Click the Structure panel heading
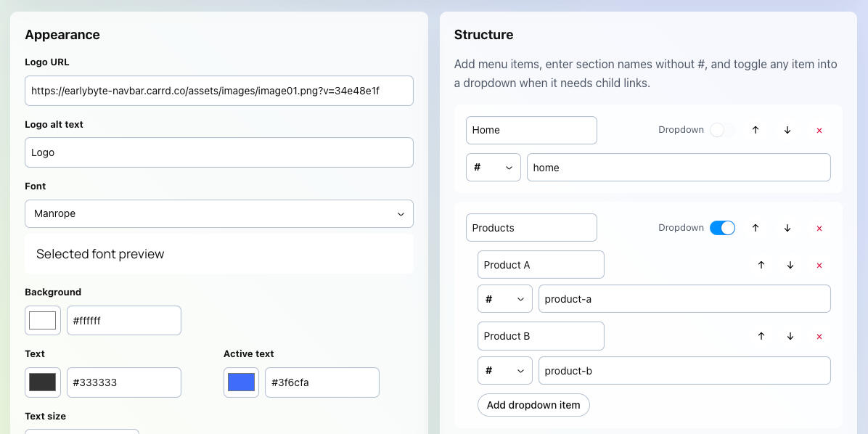 click(x=484, y=35)
